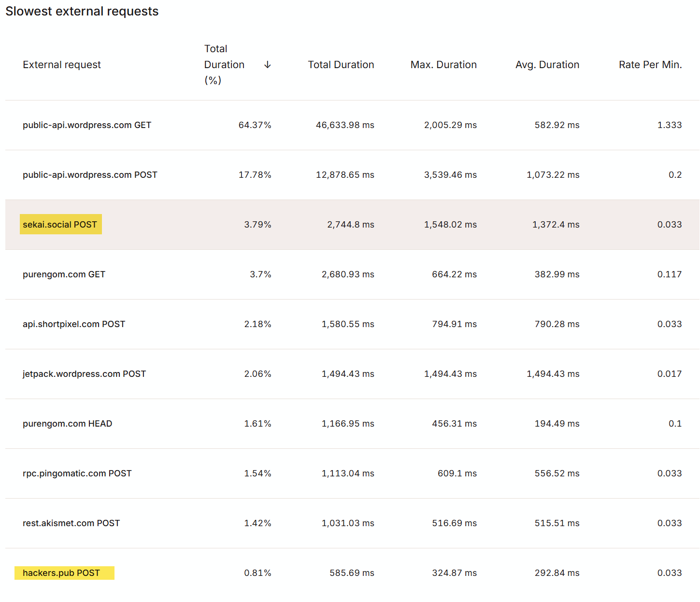This screenshot has height=602, width=700.
Task: Click max duration 3,539.46 ms
Action: [450, 175]
